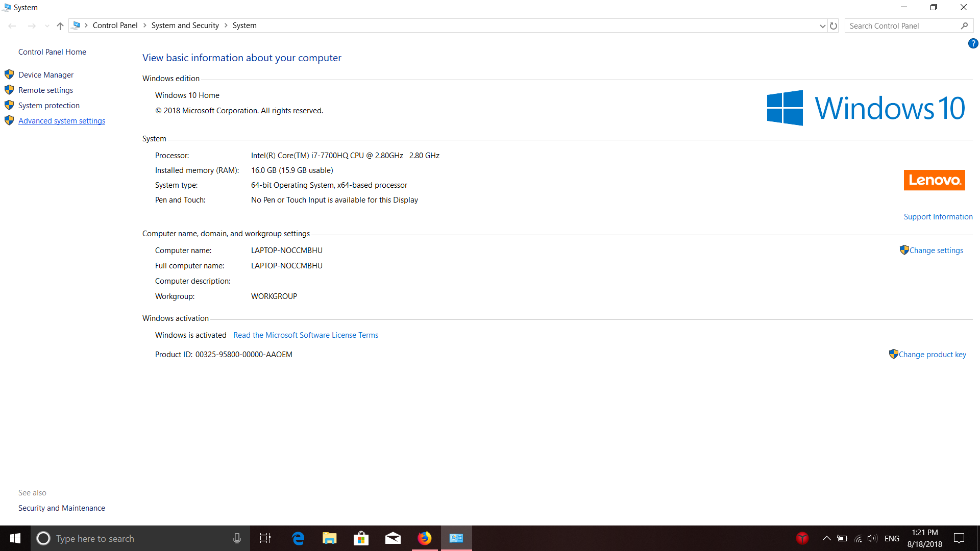
Task: Open Microsoft Store from taskbar
Action: coord(361,538)
